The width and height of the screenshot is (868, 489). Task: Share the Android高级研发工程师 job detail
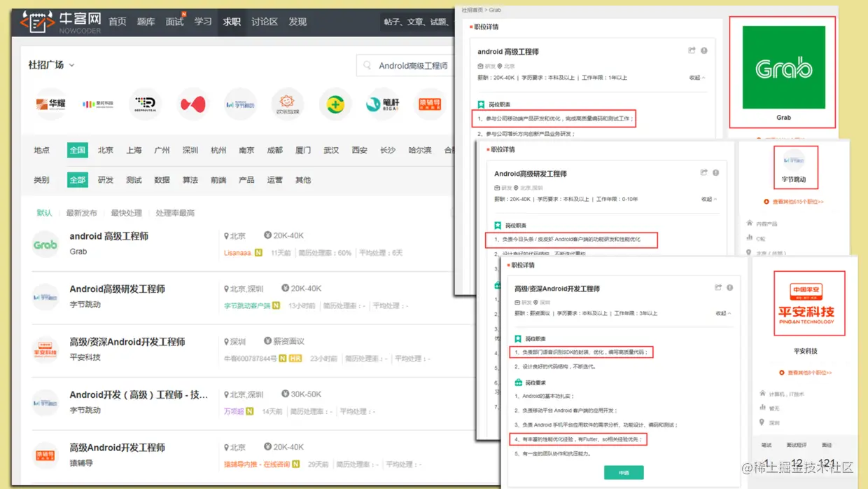coord(704,172)
